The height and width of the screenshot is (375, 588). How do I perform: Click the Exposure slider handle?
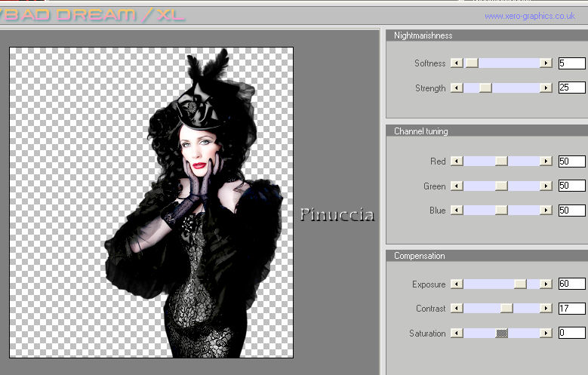point(519,284)
